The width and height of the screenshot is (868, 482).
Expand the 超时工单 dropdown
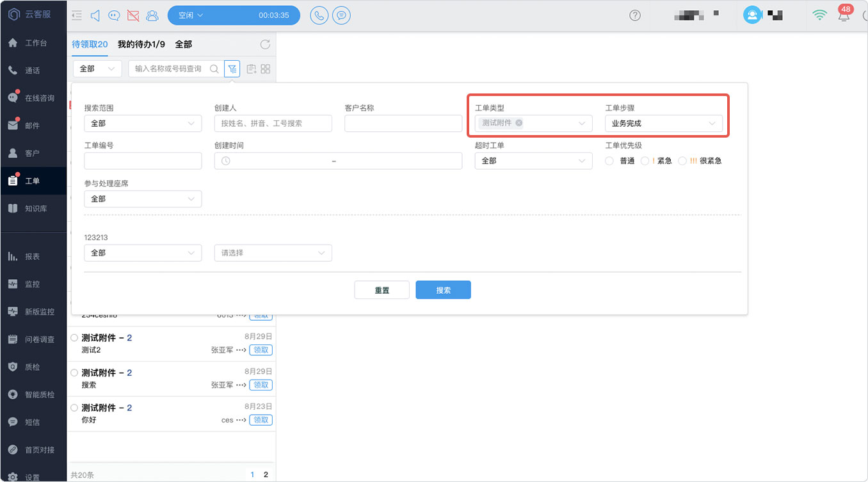tap(533, 161)
